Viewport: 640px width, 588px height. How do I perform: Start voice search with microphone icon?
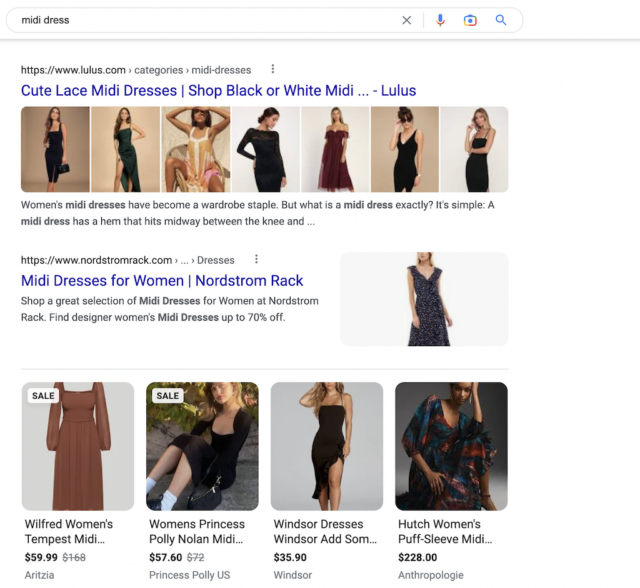440,20
